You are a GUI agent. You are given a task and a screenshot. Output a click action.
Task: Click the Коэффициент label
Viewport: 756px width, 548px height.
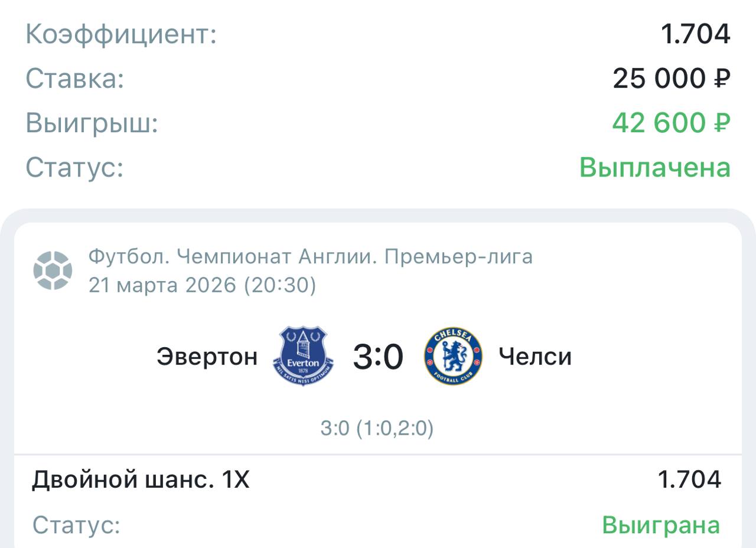tap(121, 34)
